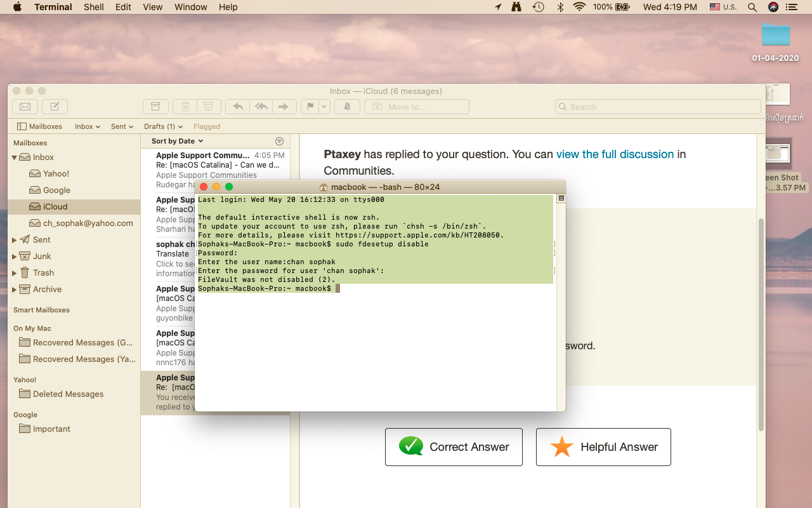Click the Wi-Fi status icon

[x=579, y=7]
